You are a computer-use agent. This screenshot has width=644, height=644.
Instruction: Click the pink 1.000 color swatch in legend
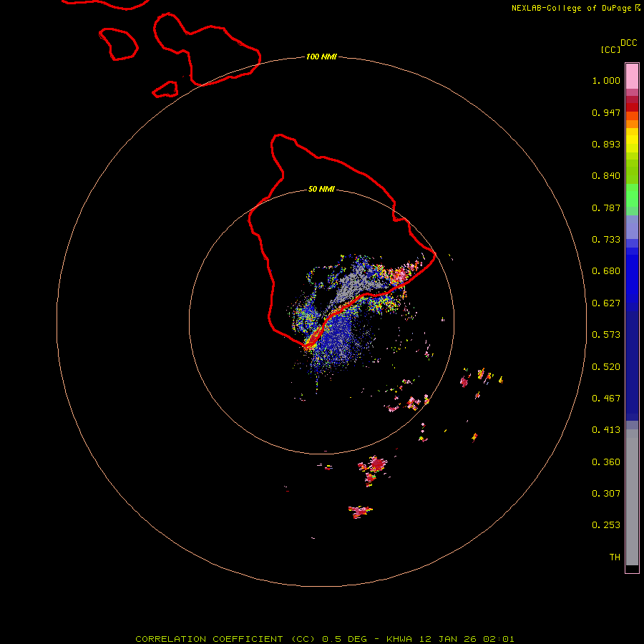632,77
